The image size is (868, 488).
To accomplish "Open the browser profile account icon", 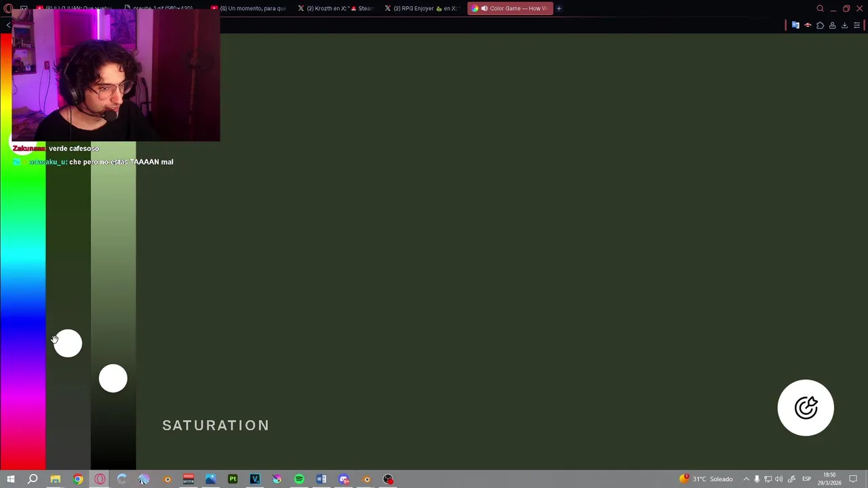I will 832,25.
